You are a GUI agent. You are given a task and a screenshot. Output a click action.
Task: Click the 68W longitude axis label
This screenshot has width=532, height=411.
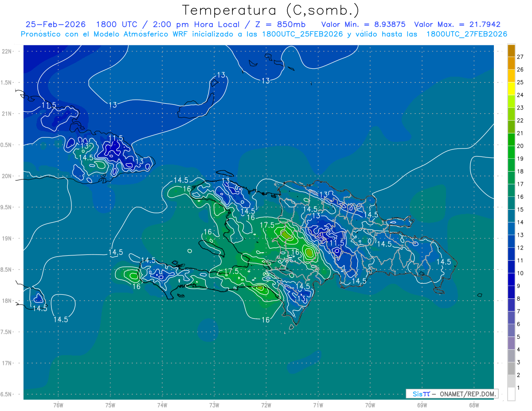pyautogui.click(x=474, y=405)
